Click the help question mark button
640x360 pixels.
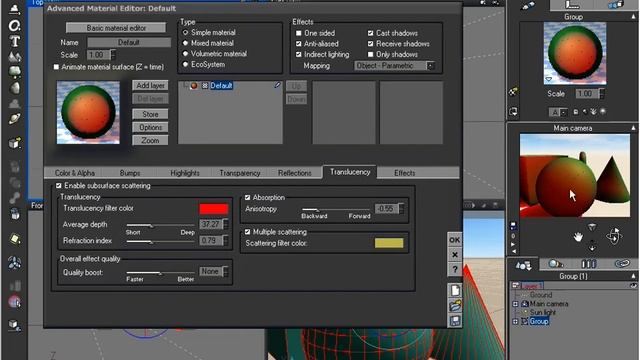click(455, 269)
